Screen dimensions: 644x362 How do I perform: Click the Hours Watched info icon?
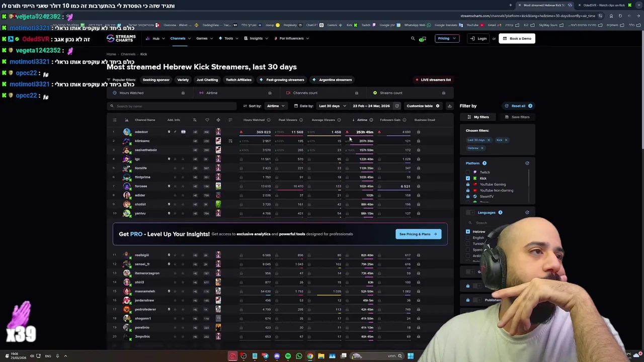[x=268, y=120]
